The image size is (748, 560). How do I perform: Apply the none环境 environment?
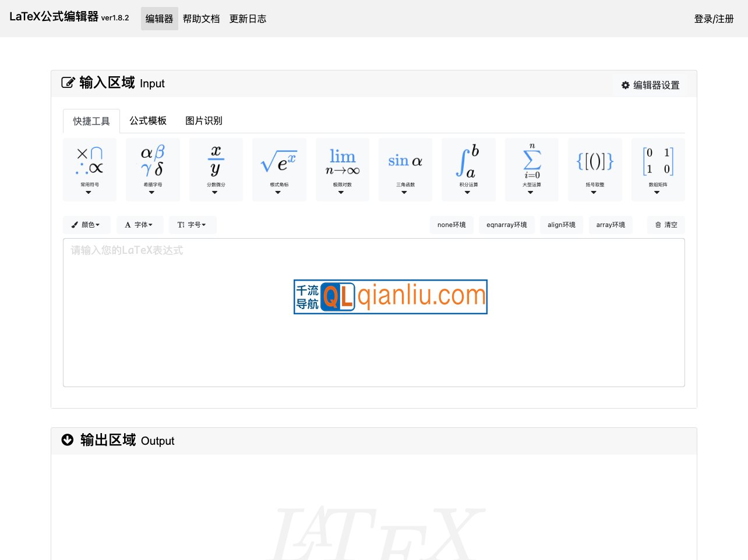(x=451, y=225)
